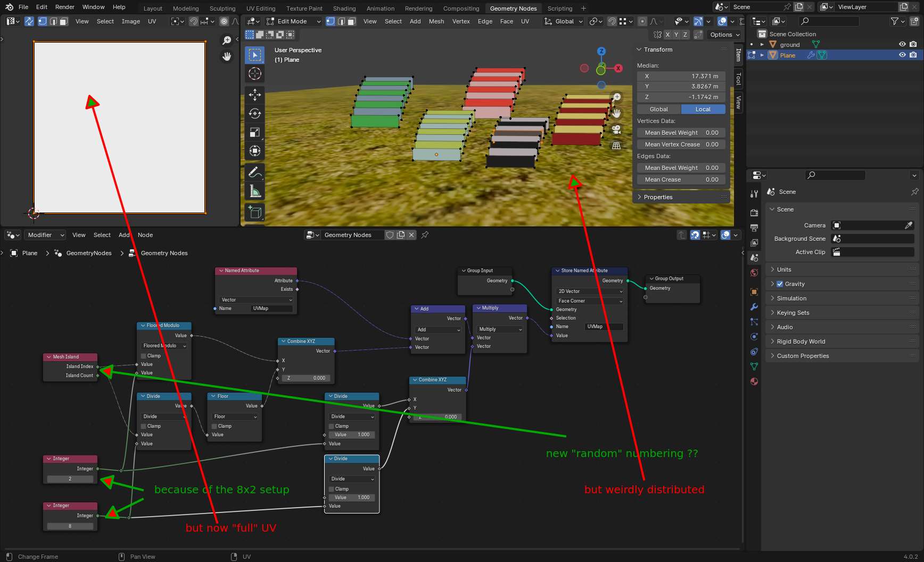Toggle fake user shield for Geometry Nodes

[x=390, y=235]
